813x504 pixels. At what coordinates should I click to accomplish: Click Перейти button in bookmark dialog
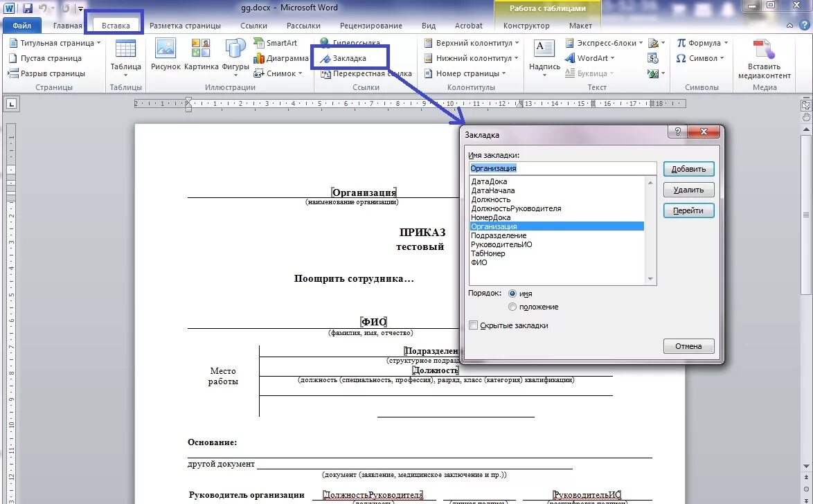coord(688,210)
